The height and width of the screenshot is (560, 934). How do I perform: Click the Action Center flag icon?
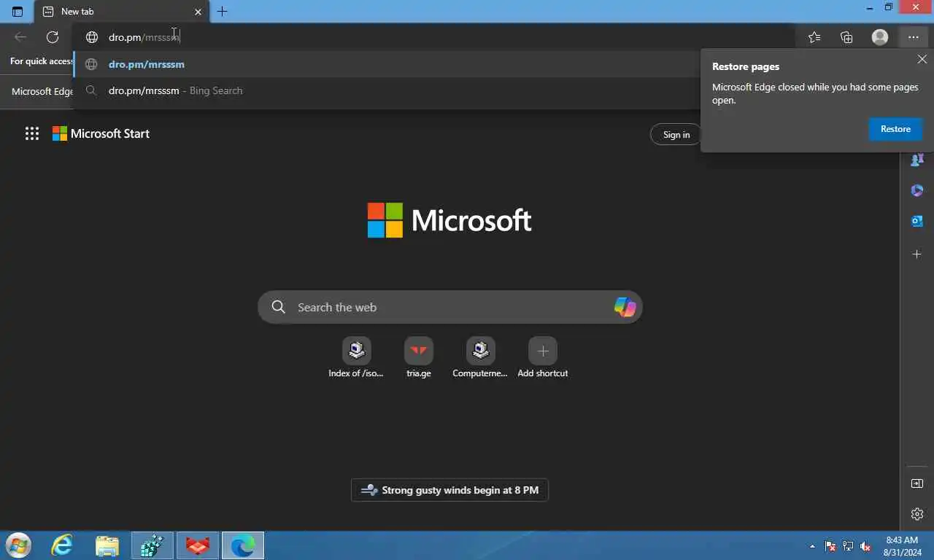coord(830,546)
